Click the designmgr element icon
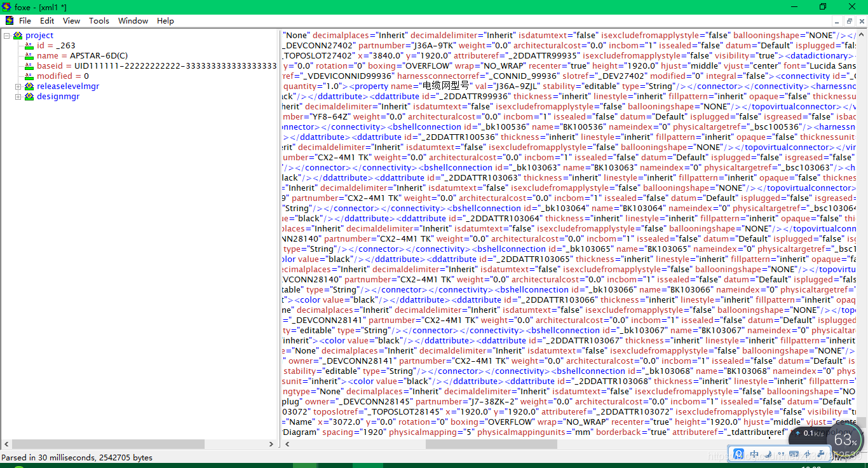This screenshot has width=868, height=468. (29, 96)
